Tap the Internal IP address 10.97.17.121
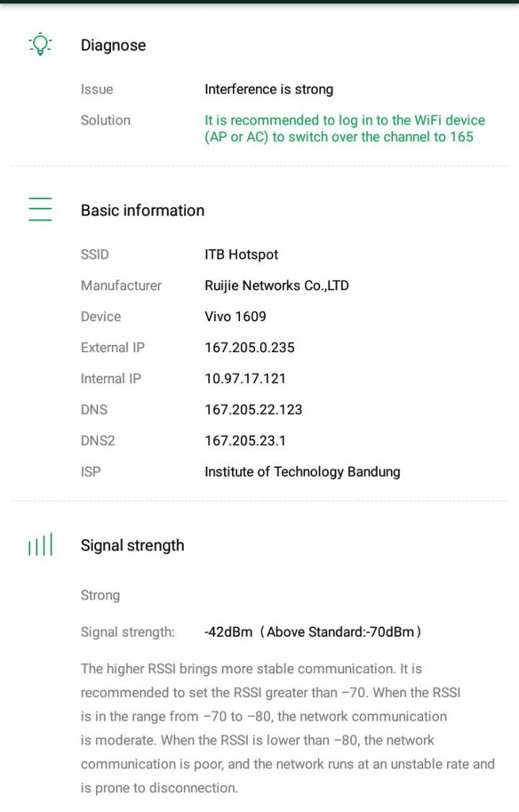This screenshot has width=519, height=812. (245, 378)
